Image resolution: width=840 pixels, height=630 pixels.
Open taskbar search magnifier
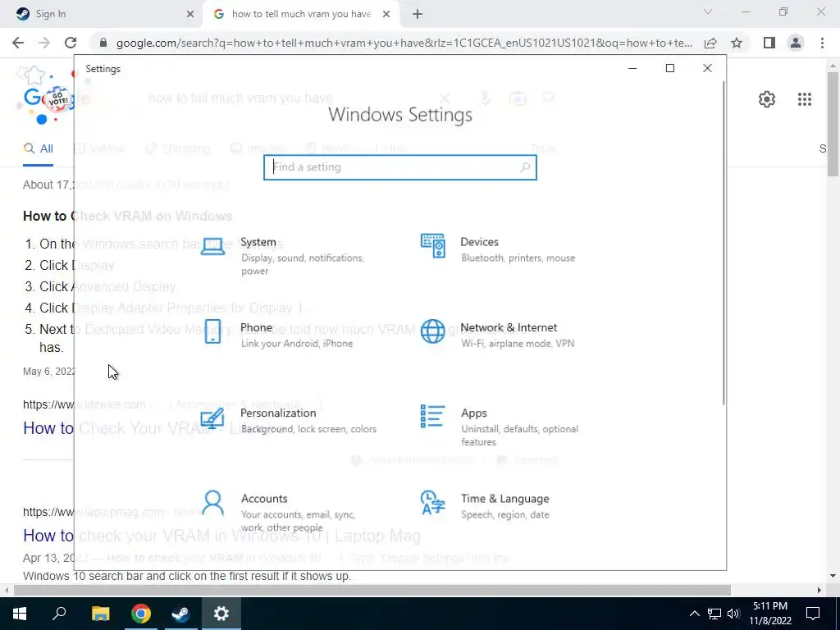pyautogui.click(x=59, y=614)
